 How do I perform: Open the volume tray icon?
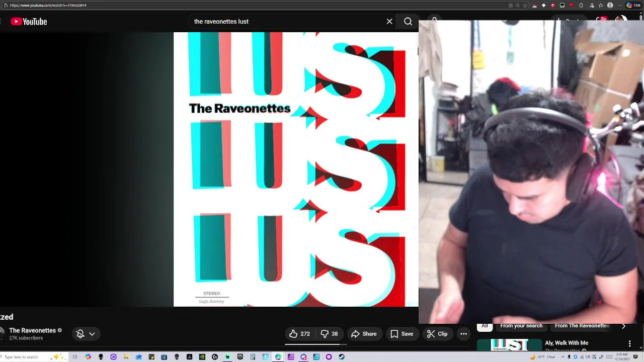pyautogui.click(x=588, y=357)
